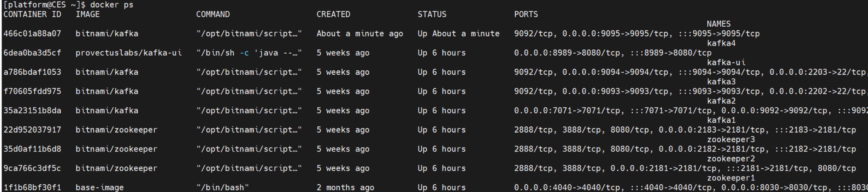This screenshot has height=192, width=868.
Task: Click ports text with 2183->2181/tcp
Action: pos(685,130)
